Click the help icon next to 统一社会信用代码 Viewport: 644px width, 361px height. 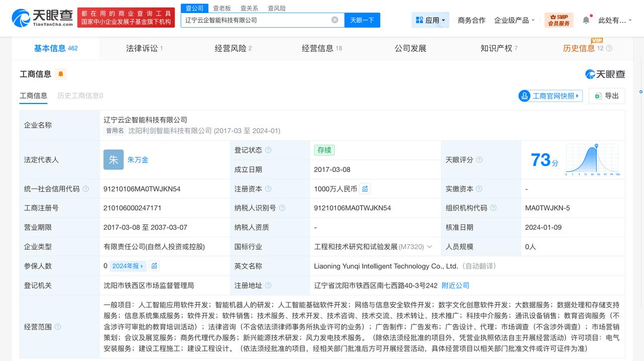[86, 189]
